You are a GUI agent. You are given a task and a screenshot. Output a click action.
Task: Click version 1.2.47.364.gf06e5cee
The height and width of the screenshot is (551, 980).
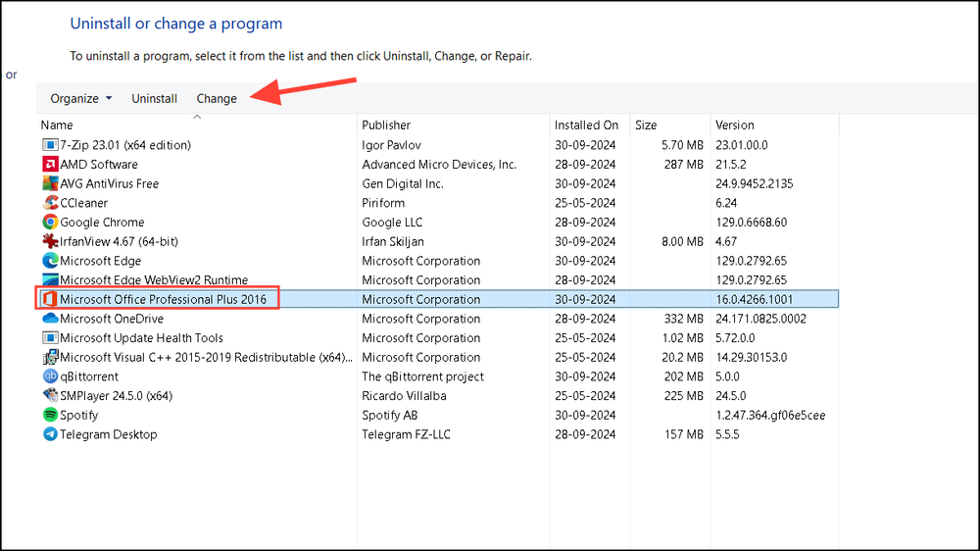coord(770,416)
